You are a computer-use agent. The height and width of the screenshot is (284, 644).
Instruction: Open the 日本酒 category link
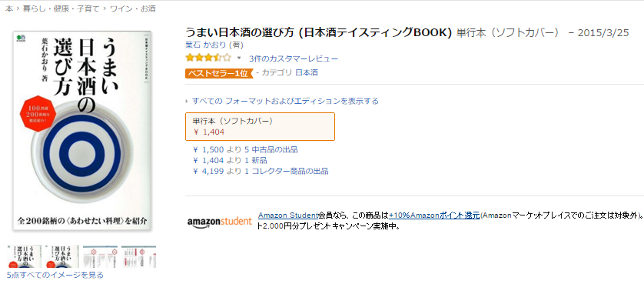(307, 73)
